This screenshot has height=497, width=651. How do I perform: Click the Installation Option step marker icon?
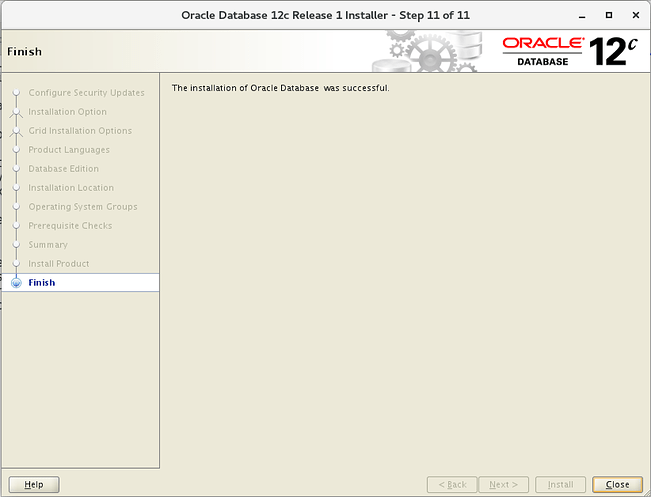(16, 112)
